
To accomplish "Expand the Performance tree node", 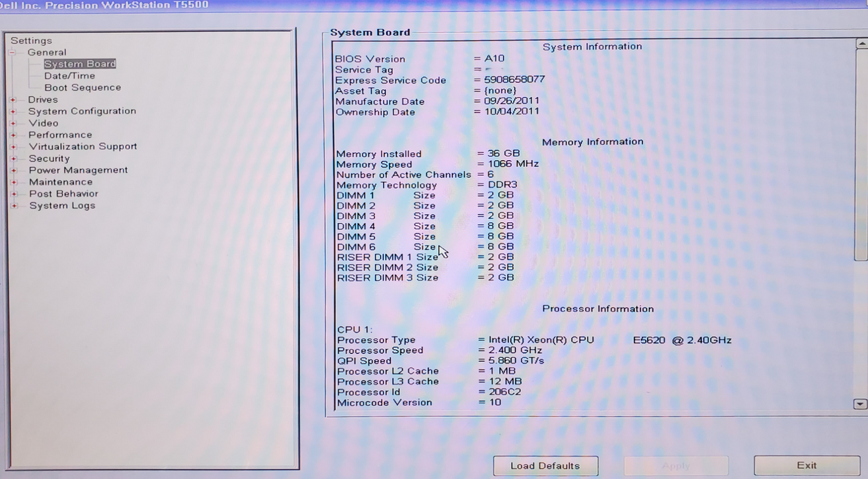I will [12, 135].
